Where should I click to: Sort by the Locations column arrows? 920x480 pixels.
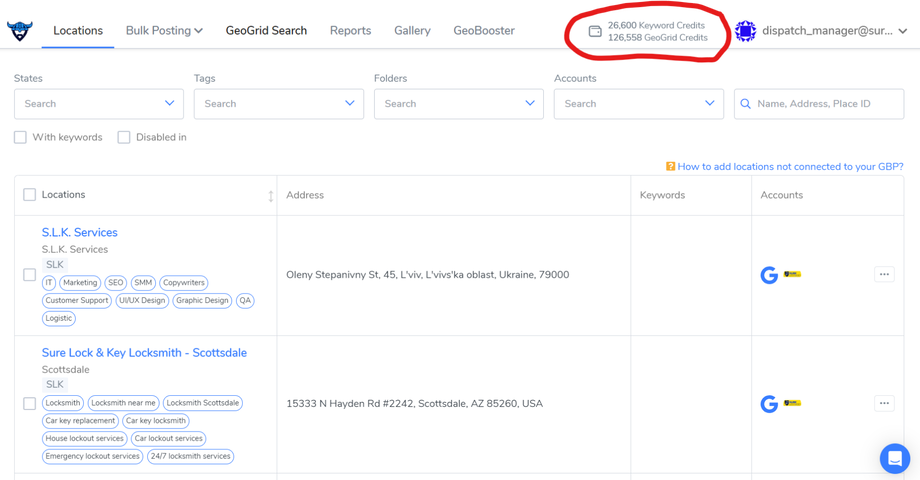(x=270, y=196)
